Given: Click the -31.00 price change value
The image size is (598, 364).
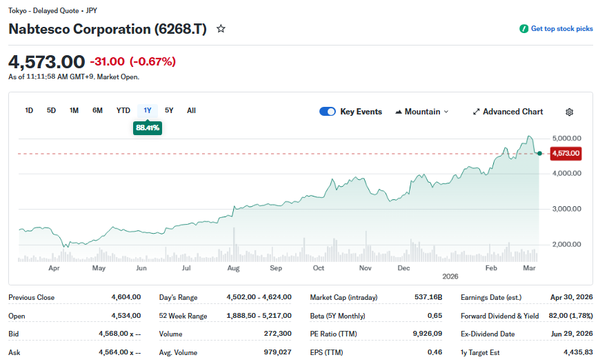Looking at the screenshot, I should (x=107, y=61).
